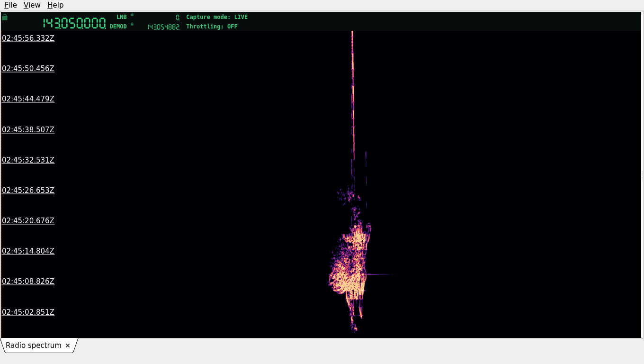Click the side panel splitter handle at right edge
Screen dimensions: 644x364
tap(642, 175)
